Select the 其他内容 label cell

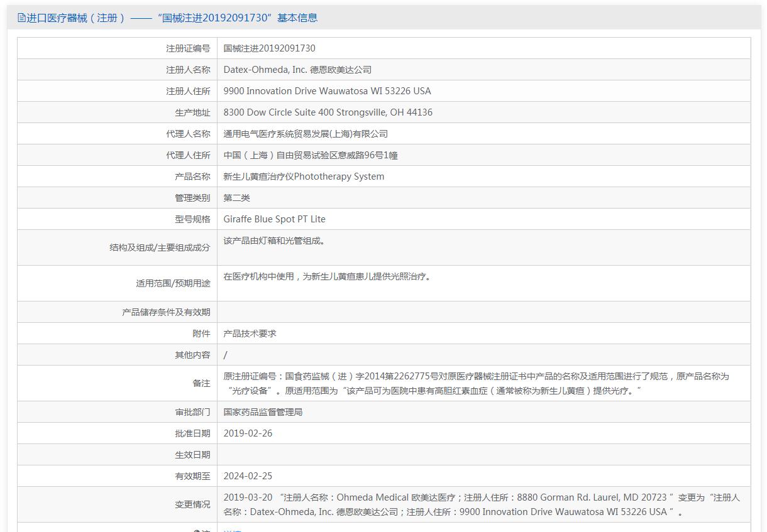117,355
